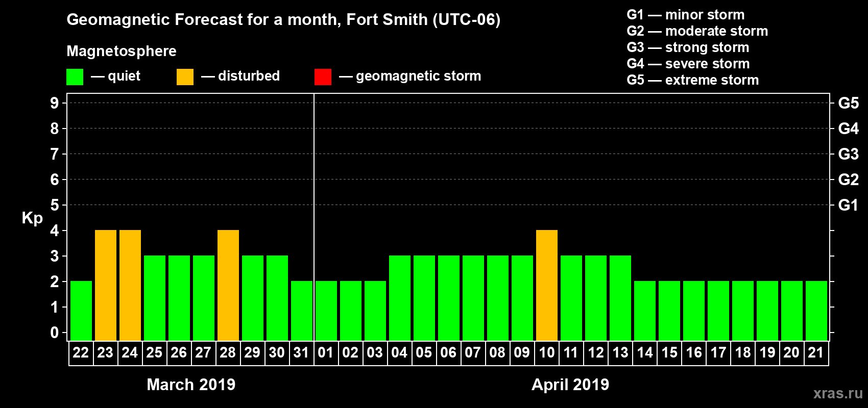Click the quiet legend label

click(124, 76)
